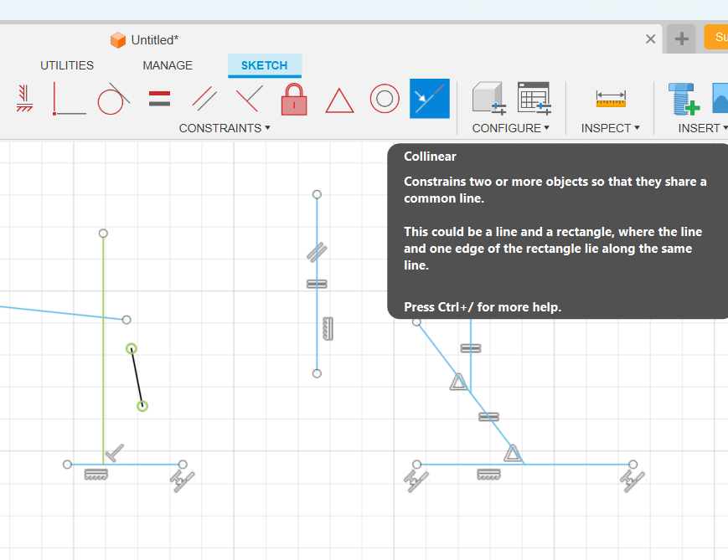Switch to the UTILITIES tab

(x=67, y=65)
